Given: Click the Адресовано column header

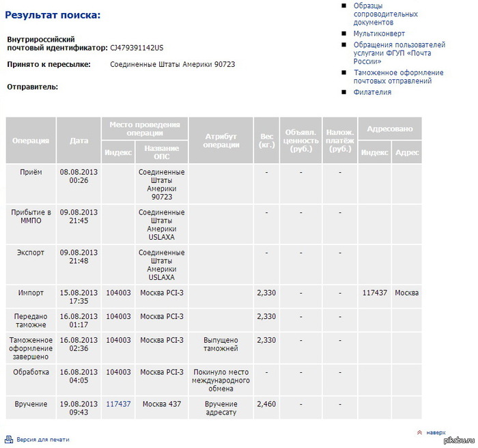Looking at the screenshot, I should click(389, 128).
